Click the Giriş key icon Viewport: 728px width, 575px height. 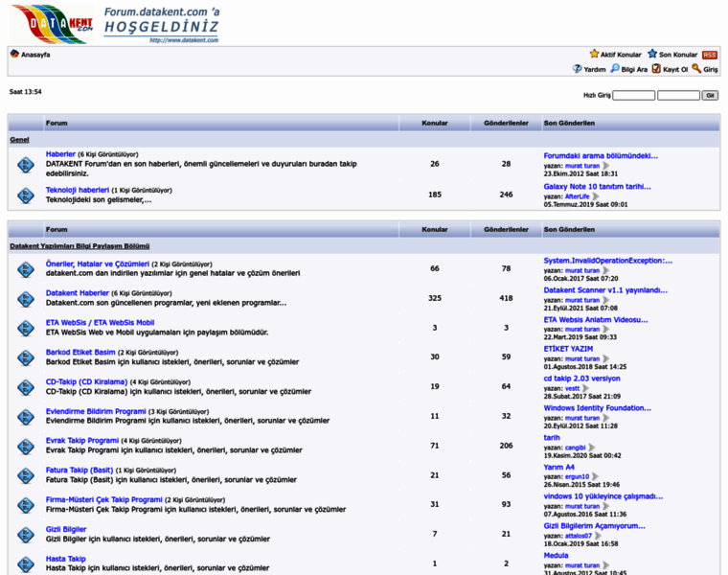coord(696,69)
